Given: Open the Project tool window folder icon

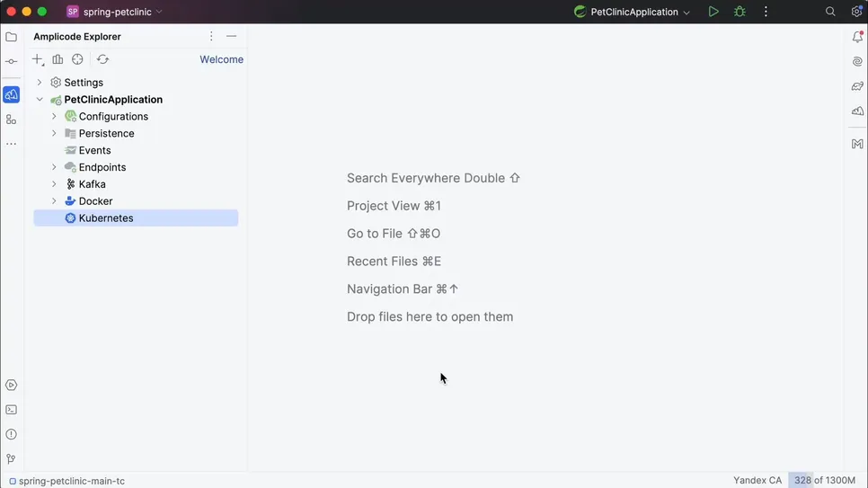Looking at the screenshot, I should click(11, 37).
